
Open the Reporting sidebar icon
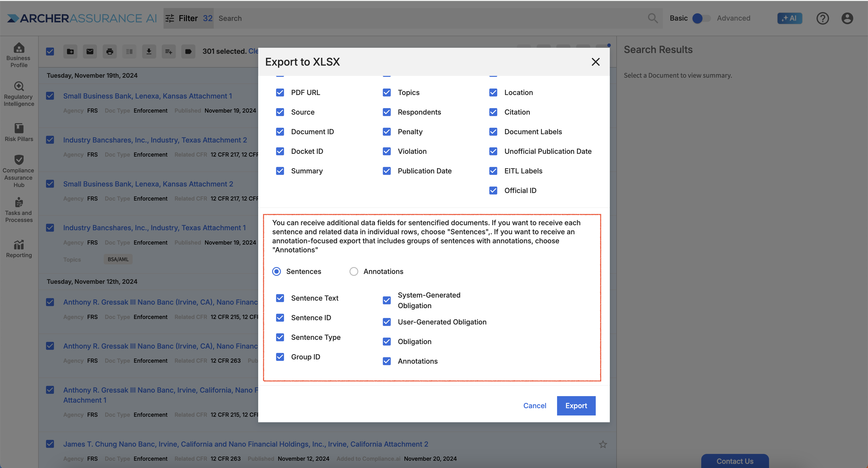pos(19,249)
